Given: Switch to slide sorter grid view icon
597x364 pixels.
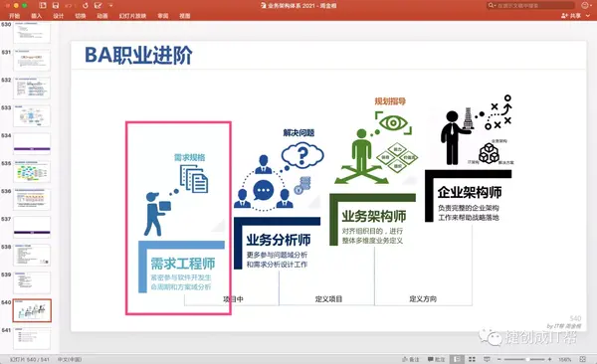Looking at the screenshot, I should [x=472, y=359].
